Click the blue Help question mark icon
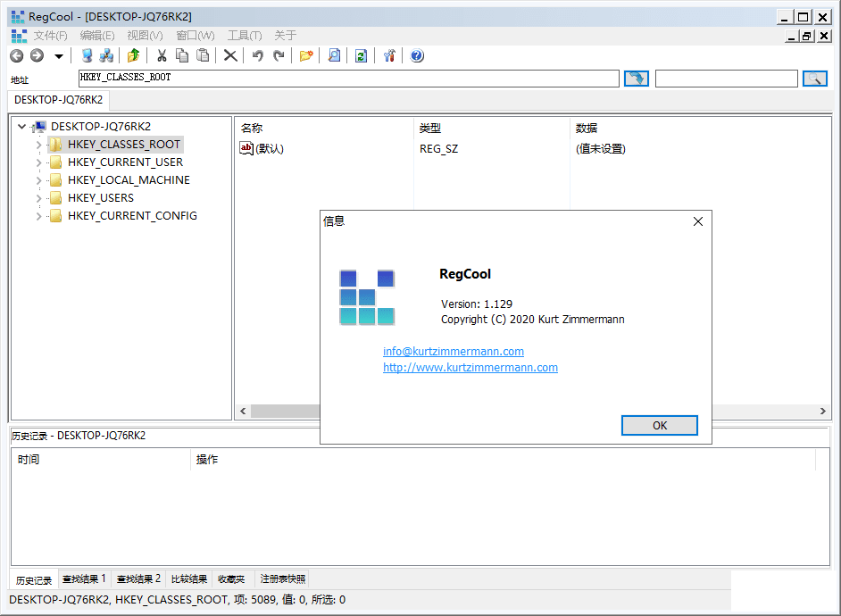Viewport: 841px width, 616px height. 417,55
